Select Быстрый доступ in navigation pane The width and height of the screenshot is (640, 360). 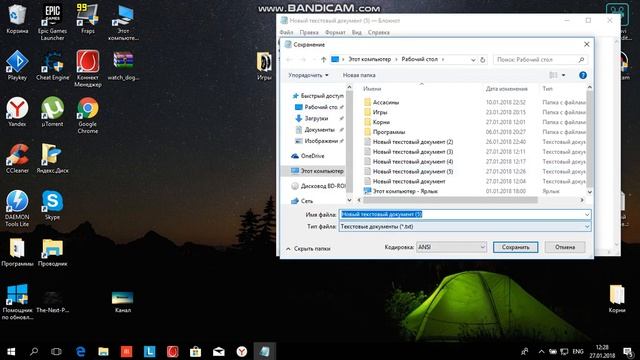pos(318,96)
